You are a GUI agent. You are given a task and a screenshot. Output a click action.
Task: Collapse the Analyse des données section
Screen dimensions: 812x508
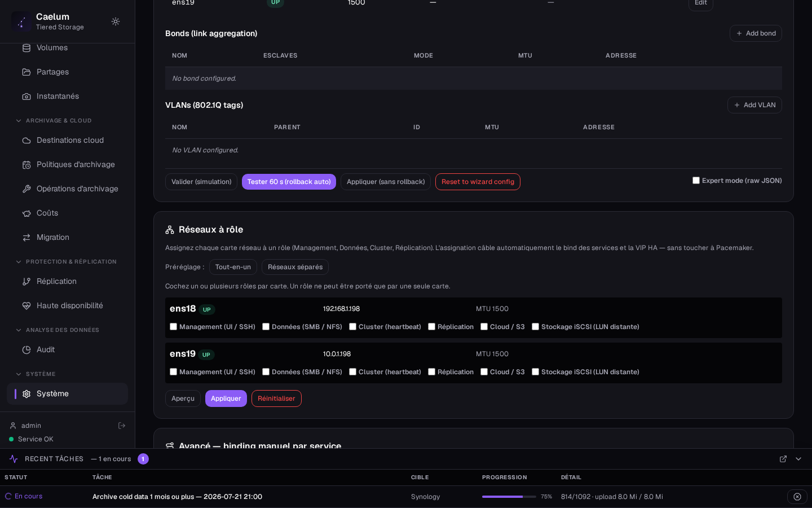[x=19, y=330]
